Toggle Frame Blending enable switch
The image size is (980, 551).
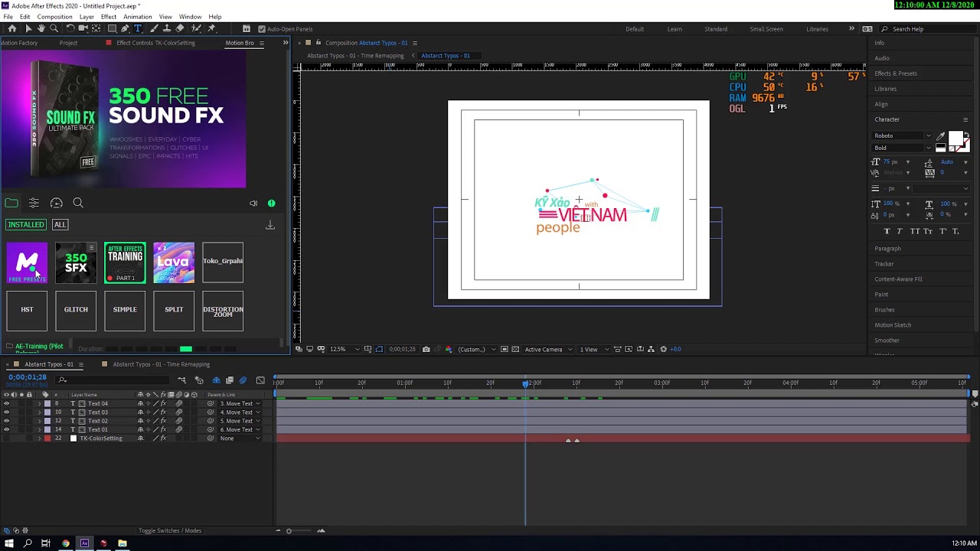tap(229, 380)
